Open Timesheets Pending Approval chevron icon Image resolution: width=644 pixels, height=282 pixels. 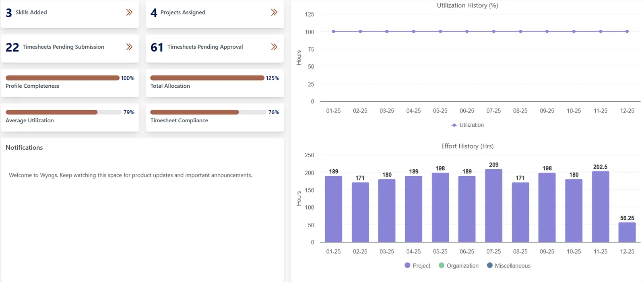[274, 47]
